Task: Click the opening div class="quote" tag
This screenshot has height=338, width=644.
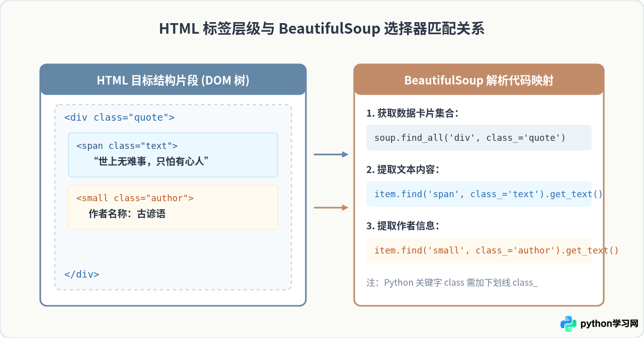Action: click(x=120, y=118)
